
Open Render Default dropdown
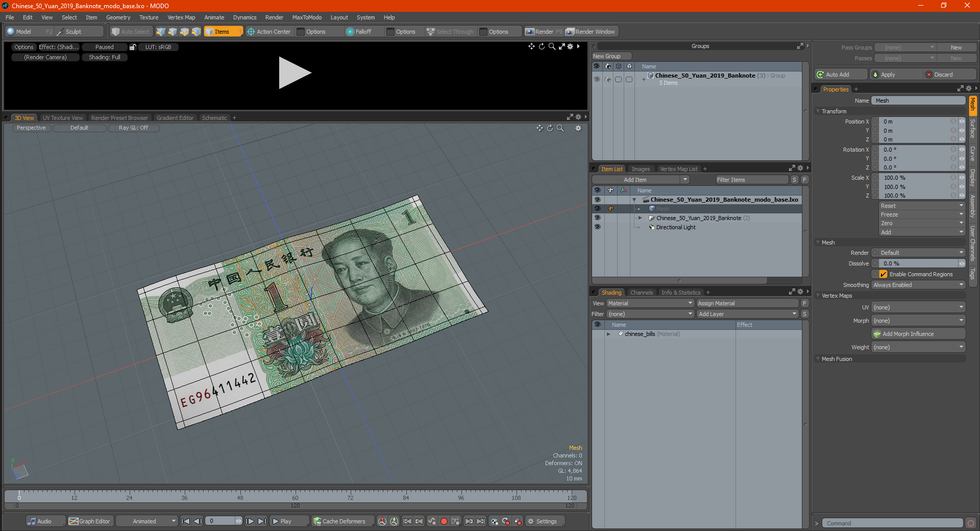click(x=918, y=253)
